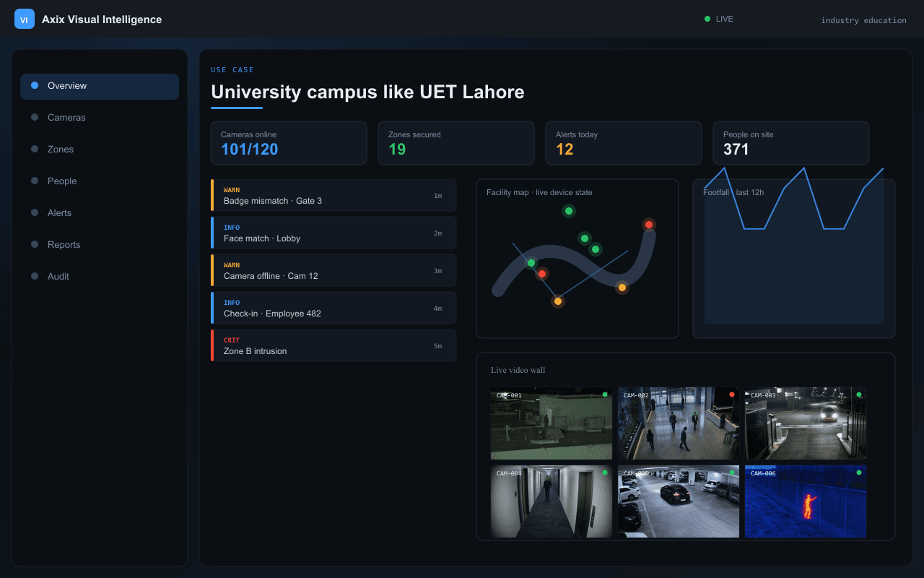Open the parking garage feed beside CAM-004
This screenshot has height=578, width=924.
[679, 501]
